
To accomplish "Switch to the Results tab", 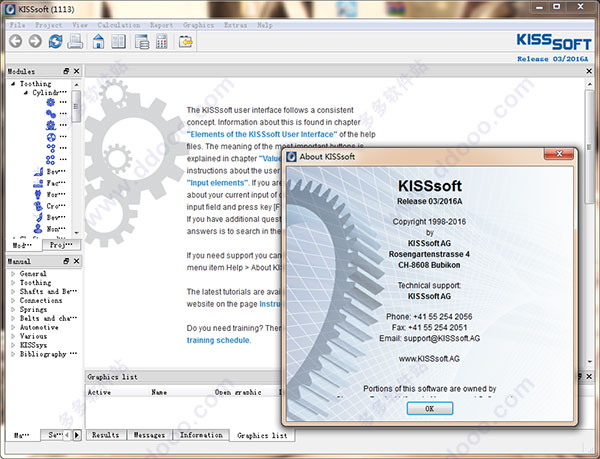I will point(106,435).
